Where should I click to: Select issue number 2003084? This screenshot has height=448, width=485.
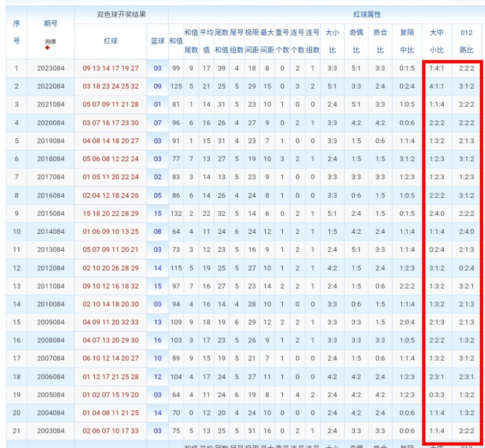coord(51,431)
